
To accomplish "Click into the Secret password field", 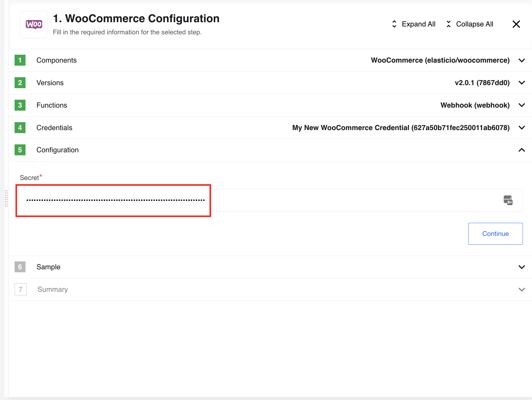I will [x=271, y=200].
